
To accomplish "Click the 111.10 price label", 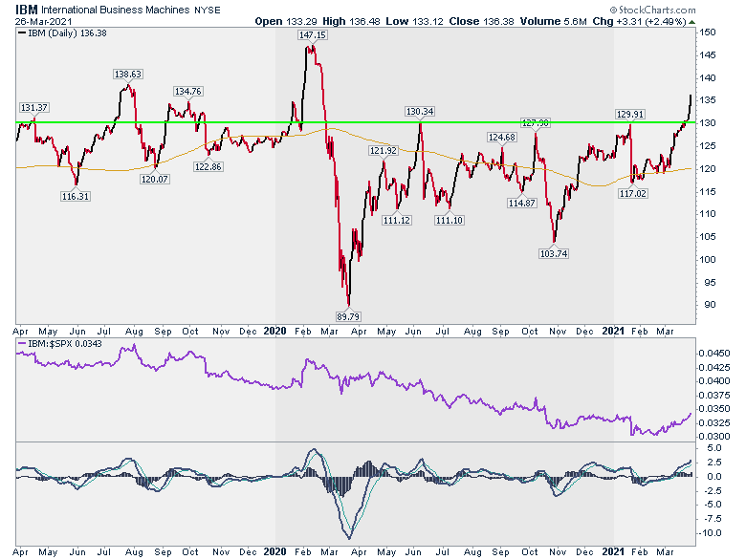I will click(x=450, y=220).
